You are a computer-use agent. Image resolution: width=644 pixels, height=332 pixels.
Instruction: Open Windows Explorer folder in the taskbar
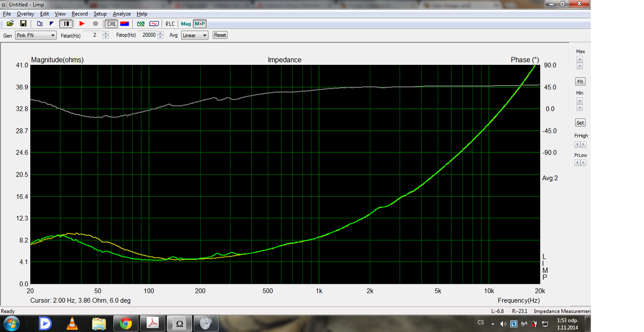[99, 323]
